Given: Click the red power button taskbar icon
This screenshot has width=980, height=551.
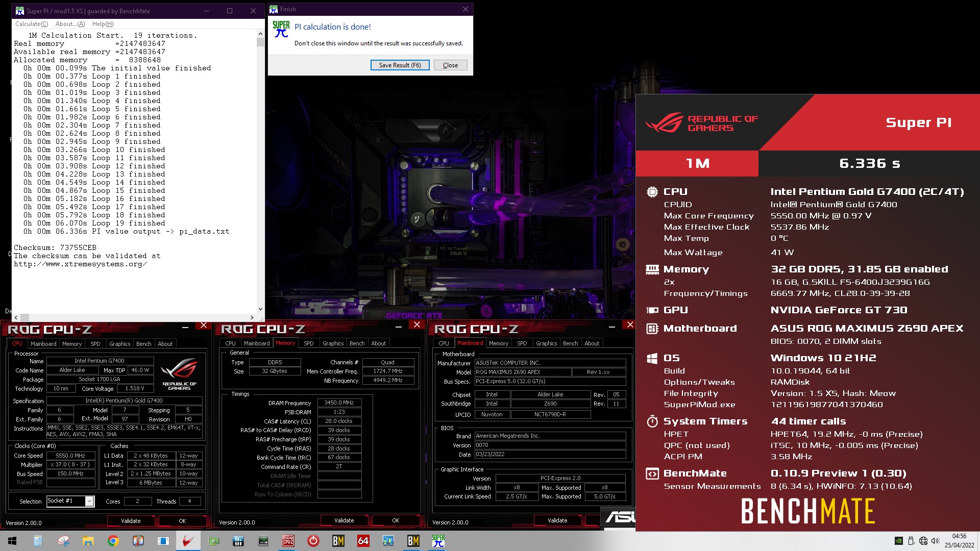Looking at the screenshot, I should coord(313,541).
